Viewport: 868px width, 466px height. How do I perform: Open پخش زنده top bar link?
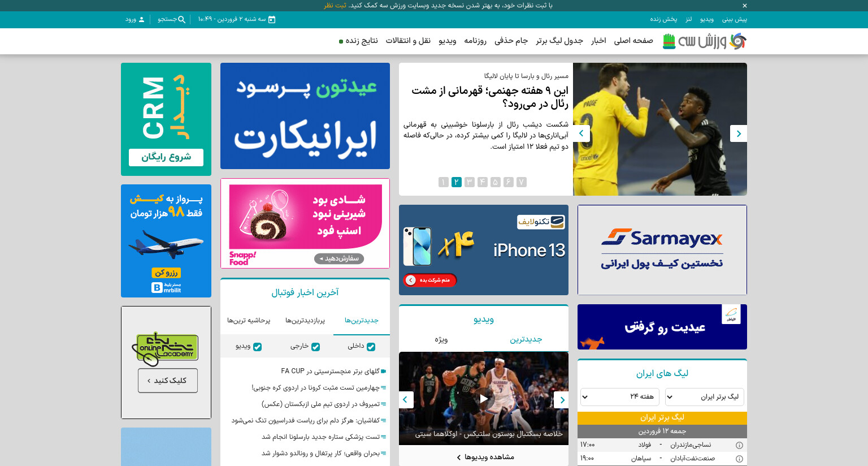click(x=663, y=19)
